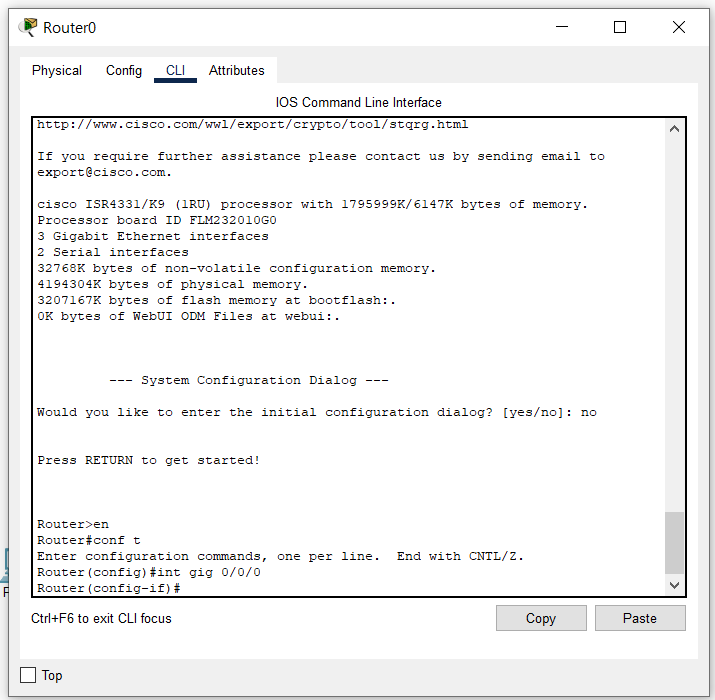The width and height of the screenshot is (715, 700).
Task: Switch to the Physical tab
Action: (x=57, y=71)
